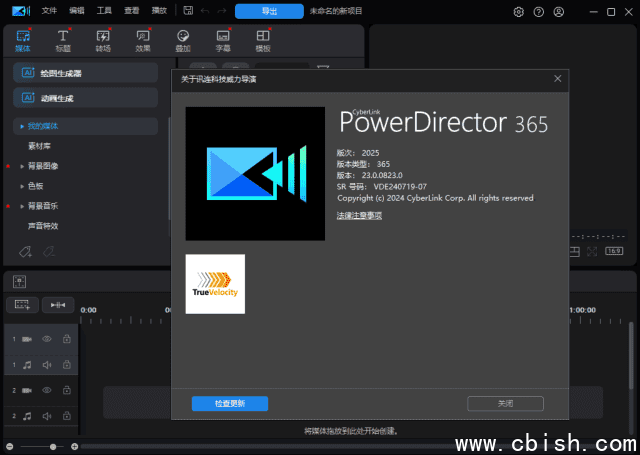Click the 检查更新 button in dialog
This screenshot has width=640, height=455.
(x=229, y=403)
